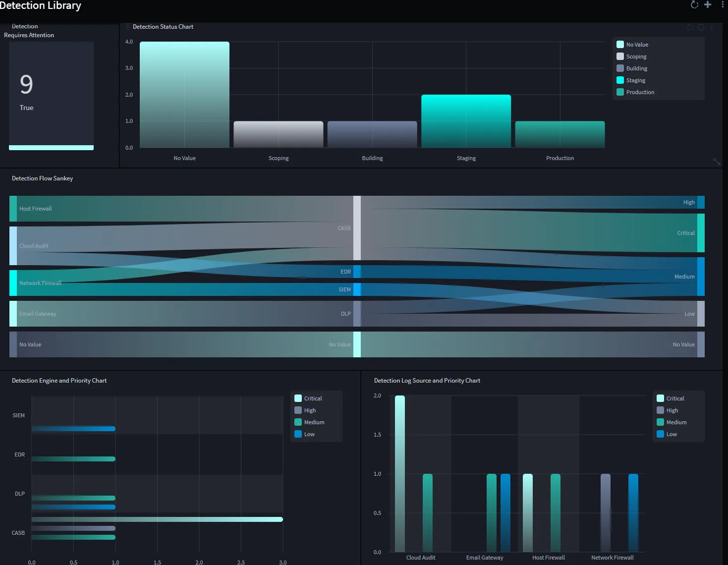Click the CASB engine node in Sankey

coord(357,228)
